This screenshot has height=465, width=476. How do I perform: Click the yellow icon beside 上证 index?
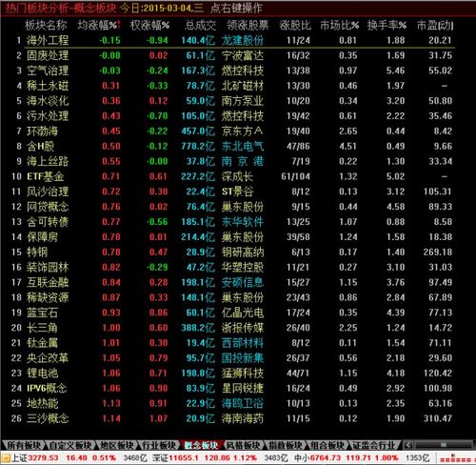coord(6,458)
